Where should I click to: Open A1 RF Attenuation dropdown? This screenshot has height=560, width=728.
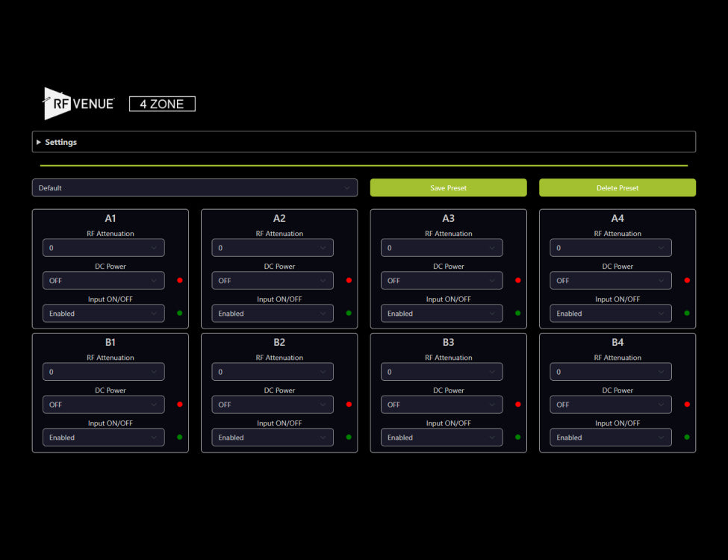point(104,247)
